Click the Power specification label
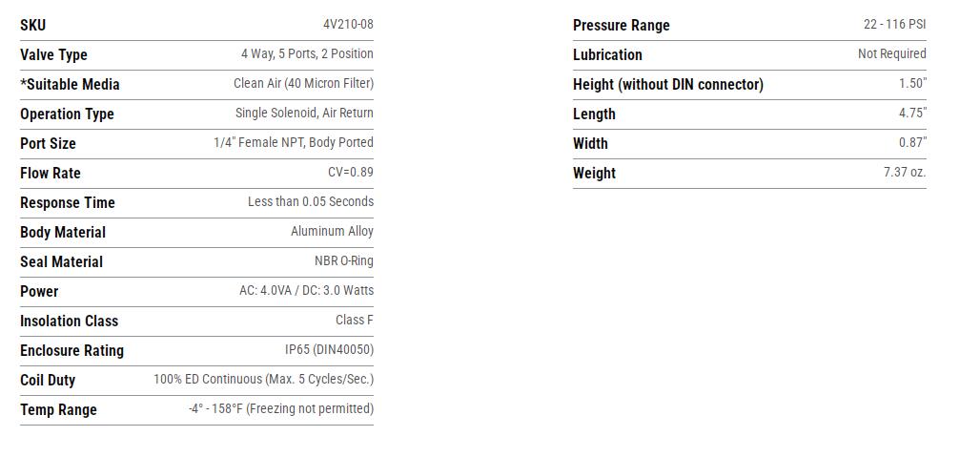 [39, 292]
